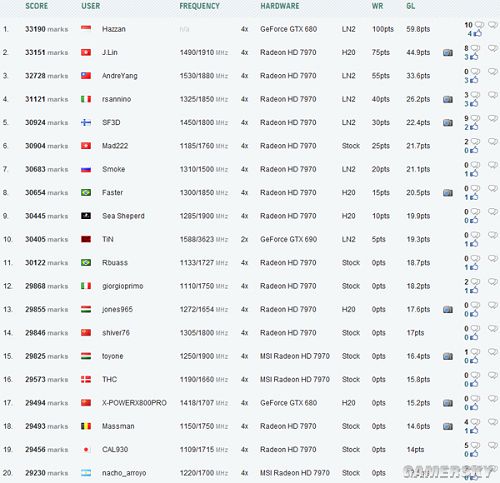Screen dimensions: 500x483
Task: Click the WR column header
Action: pyautogui.click(x=377, y=6)
